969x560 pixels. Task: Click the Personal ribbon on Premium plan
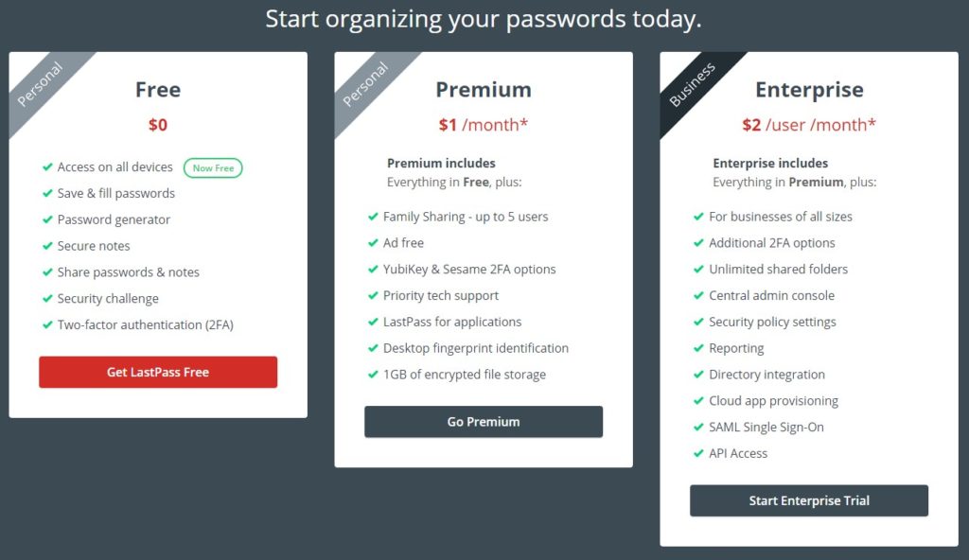point(365,84)
